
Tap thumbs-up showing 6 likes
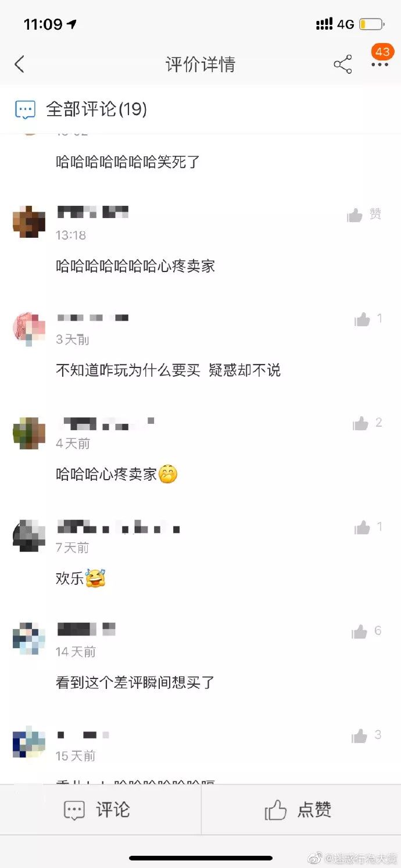[x=367, y=631]
